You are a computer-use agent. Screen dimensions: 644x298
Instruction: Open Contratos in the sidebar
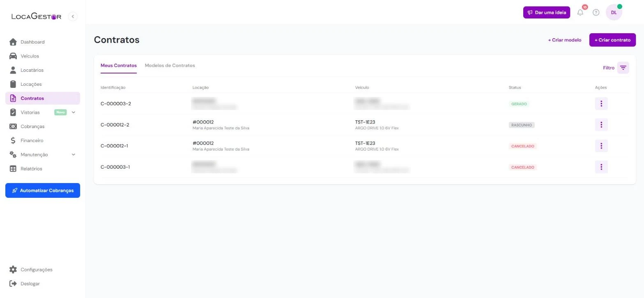click(x=43, y=98)
